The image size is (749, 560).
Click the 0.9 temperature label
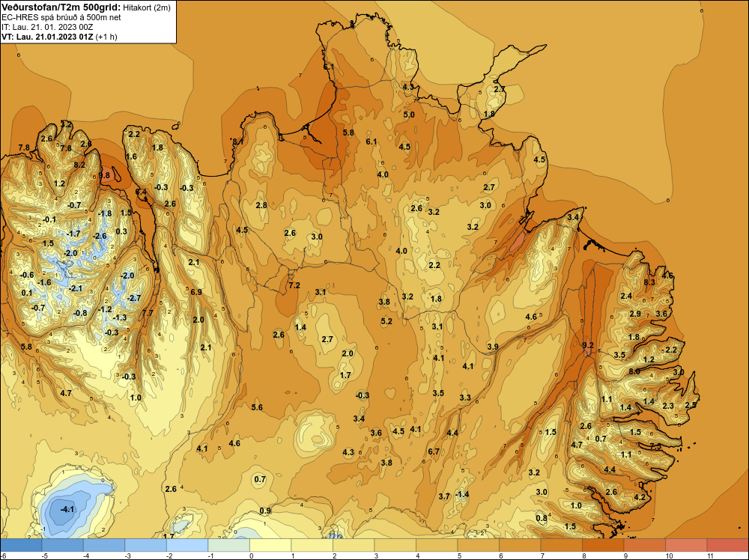coord(265,511)
